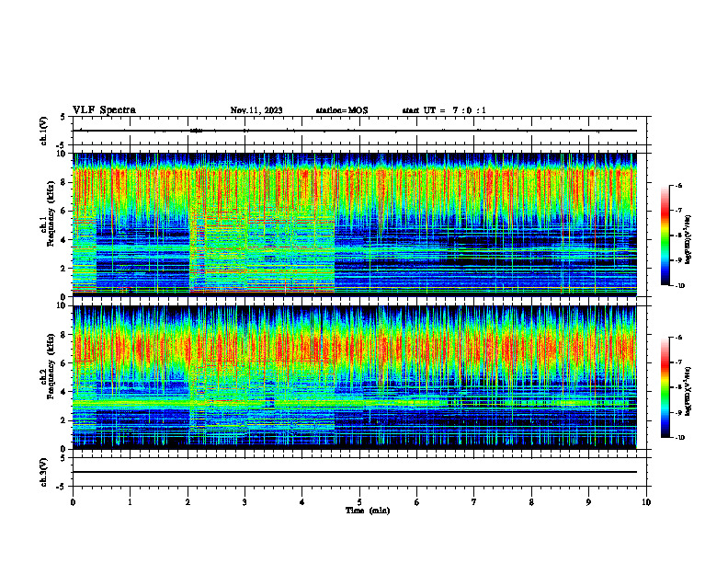The height and width of the screenshot is (563, 728).
Task: Click tick label "8" on the Time axis
Action: click(531, 502)
